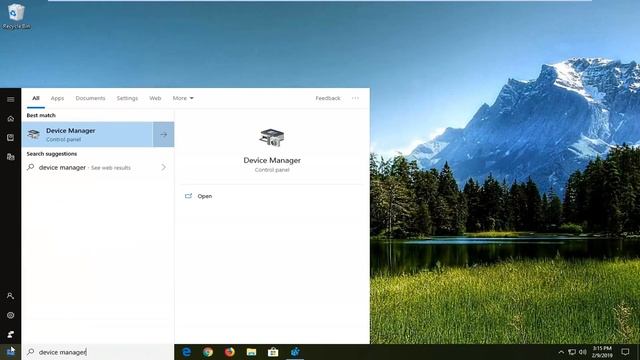This screenshot has height=360, width=640.
Task: Switch to the Web search tab
Action: click(155, 98)
